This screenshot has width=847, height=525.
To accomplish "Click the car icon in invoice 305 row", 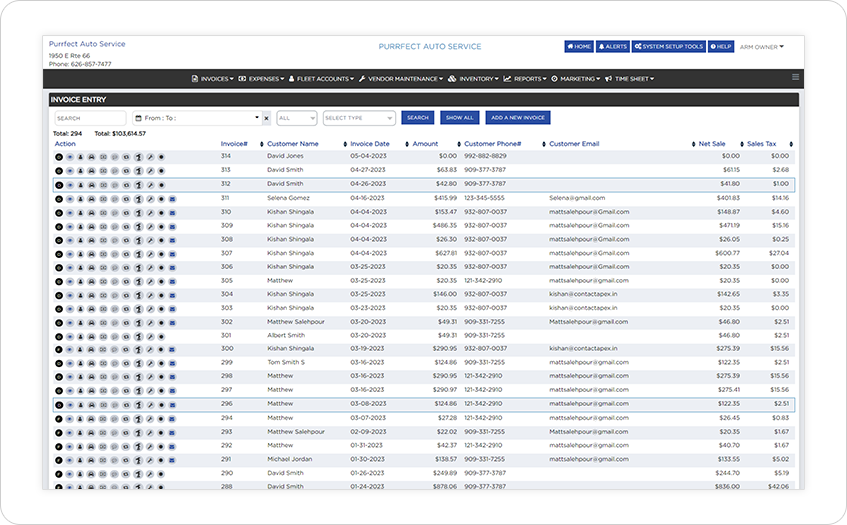I will coord(92,282).
